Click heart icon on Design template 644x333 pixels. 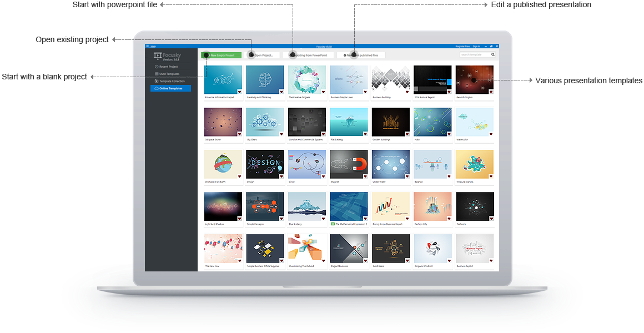[281, 176]
